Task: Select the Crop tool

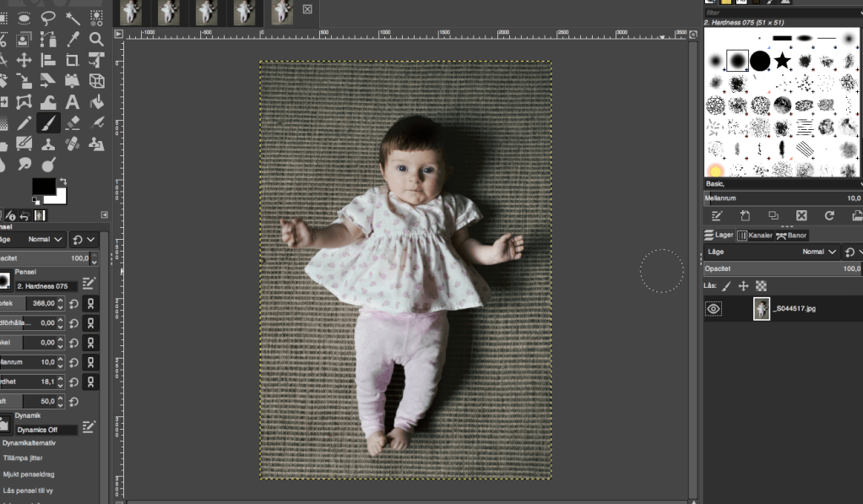Action: (73, 60)
